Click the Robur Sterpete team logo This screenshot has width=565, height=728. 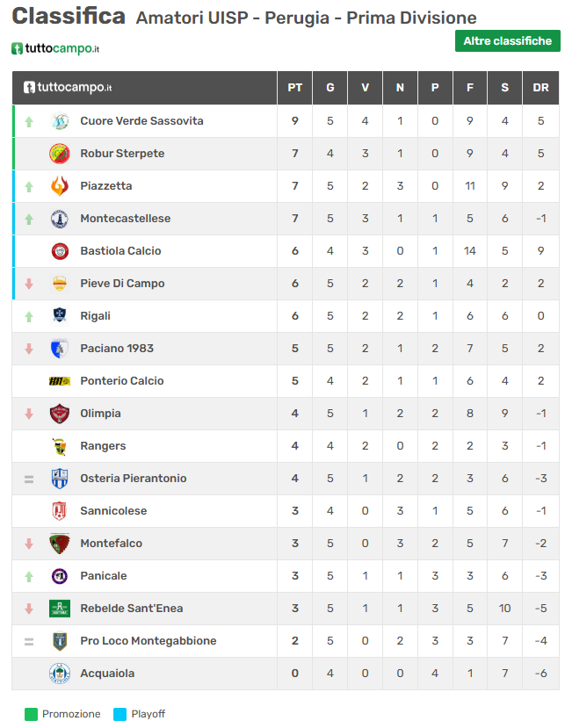[60, 154]
